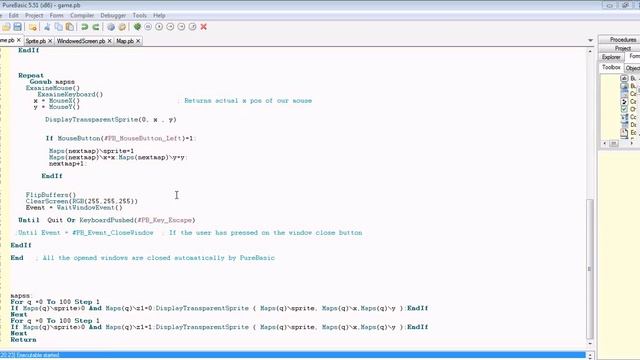640x360 pixels.
Task: Click the red X Kill Program icon
Action: click(x=204, y=27)
